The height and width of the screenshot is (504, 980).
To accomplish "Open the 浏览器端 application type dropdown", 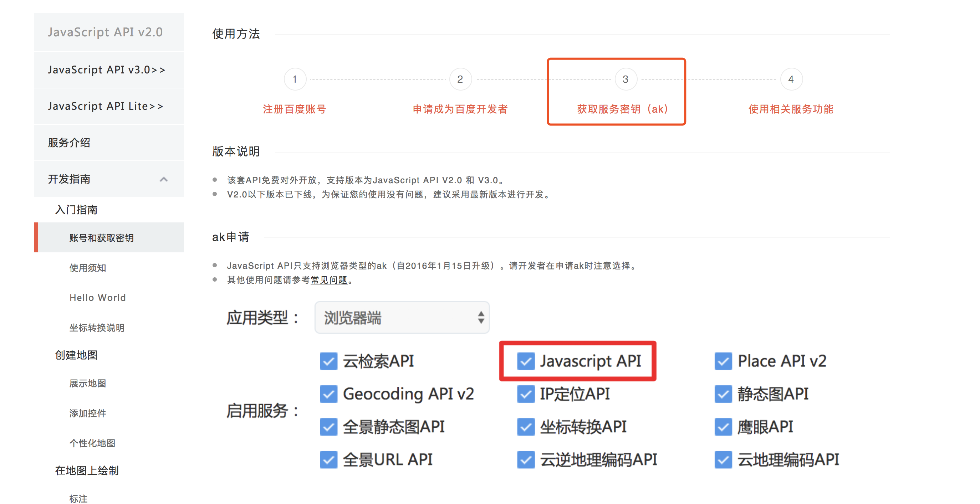I will (x=402, y=318).
